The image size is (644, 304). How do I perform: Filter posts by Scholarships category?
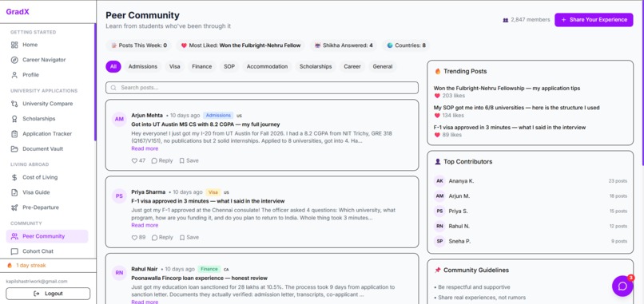(x=316, y=66)
